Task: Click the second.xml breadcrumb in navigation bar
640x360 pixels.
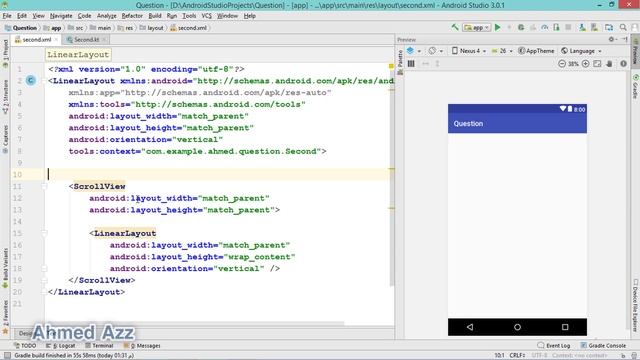Action: 189,28
